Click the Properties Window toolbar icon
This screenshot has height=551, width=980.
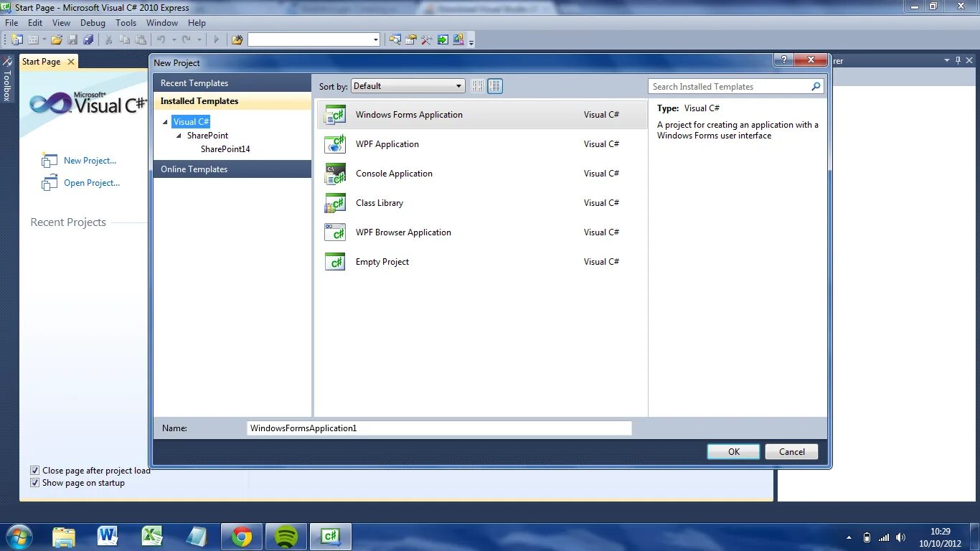(x=411, y=40)
